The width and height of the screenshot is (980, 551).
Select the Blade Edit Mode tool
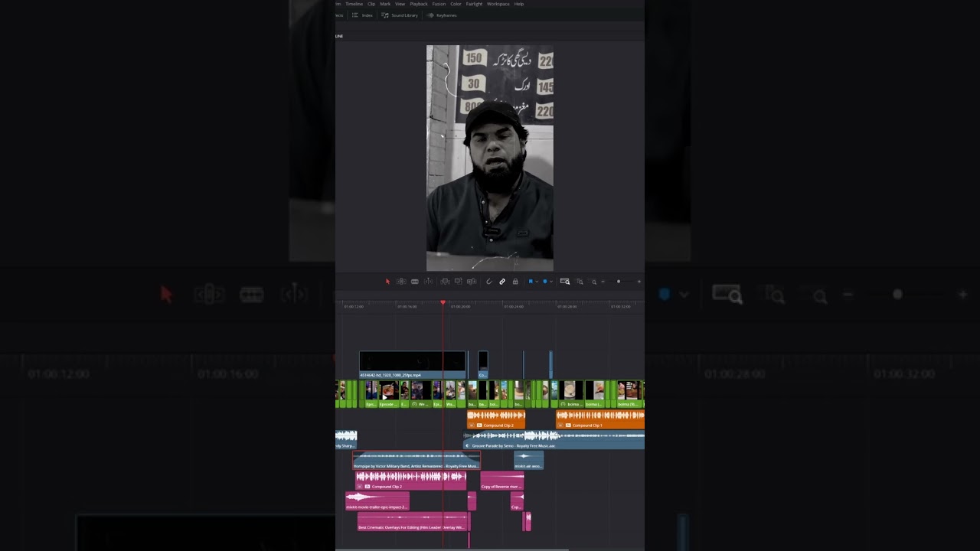(x=428, y=282)
